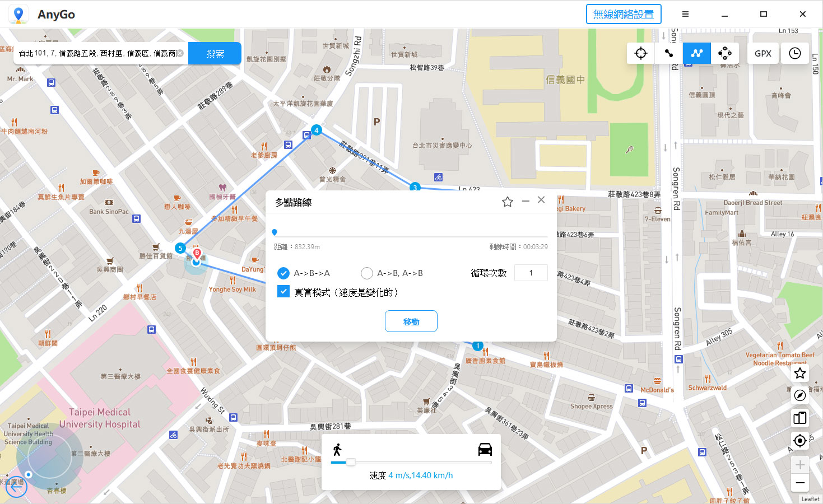
Task: Open 無線網絡設置 wireless settings
Action: point(623,13)
